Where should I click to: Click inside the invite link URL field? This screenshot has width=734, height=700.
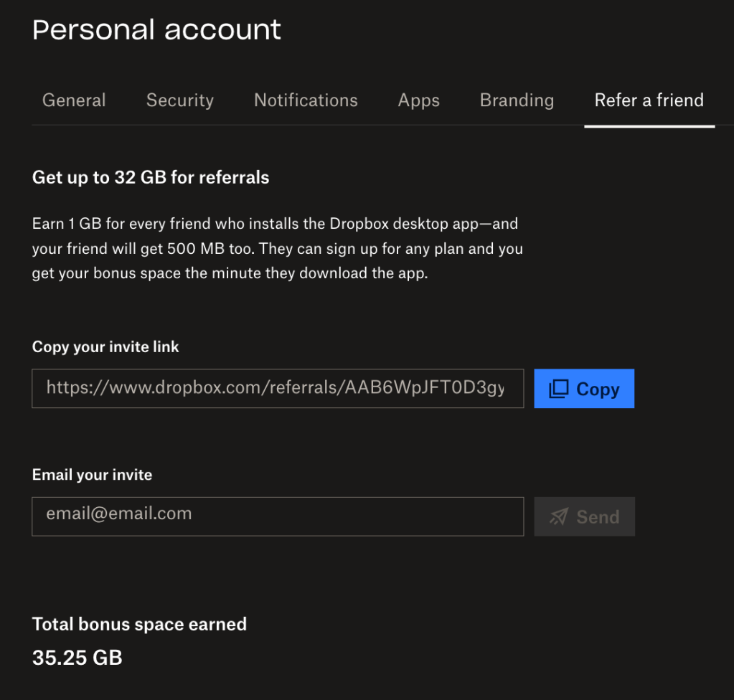pyautogui.click(x=277, y=389)
